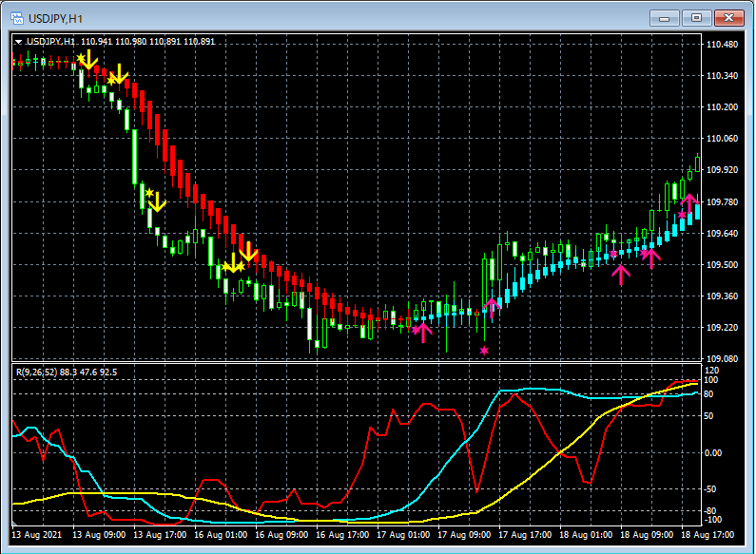Close the USDJPY,H1 chart window
Image resolution: width=756 pixels, height=554 pixels.
pyautogui.click(x=729, y=17)
